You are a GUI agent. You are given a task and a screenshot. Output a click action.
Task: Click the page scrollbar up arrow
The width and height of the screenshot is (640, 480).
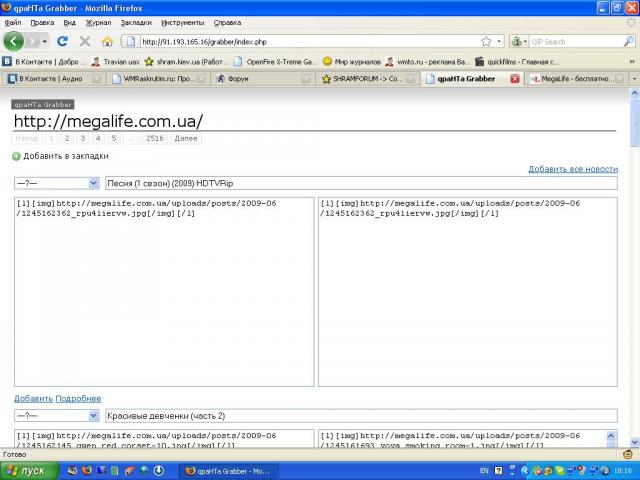635,93
